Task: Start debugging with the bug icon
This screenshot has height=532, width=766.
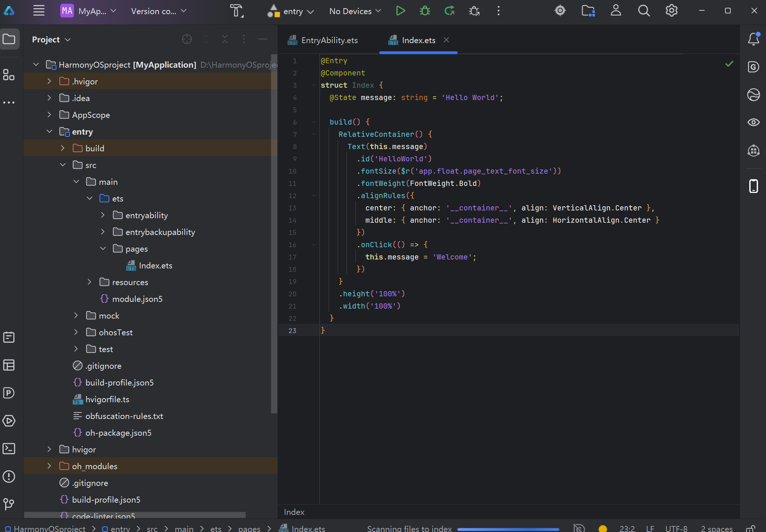Action: tap(425, 11)
